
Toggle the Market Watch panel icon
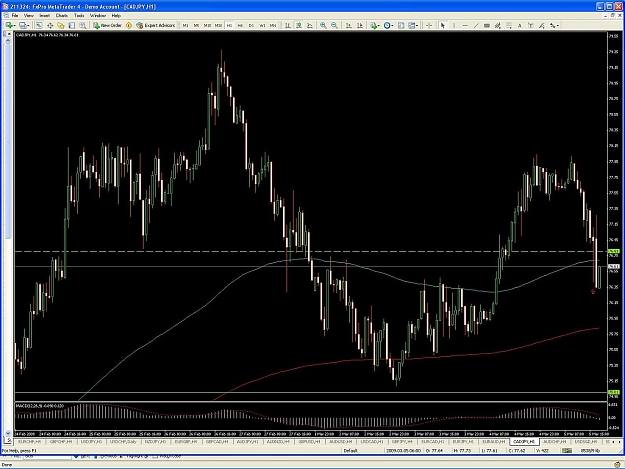pos(39,25)
